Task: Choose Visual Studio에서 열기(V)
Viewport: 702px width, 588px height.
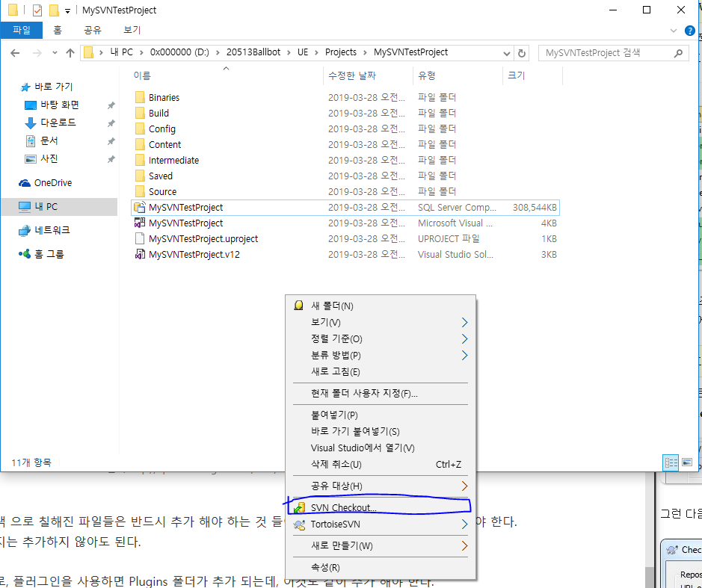Action: coord(381,448)
